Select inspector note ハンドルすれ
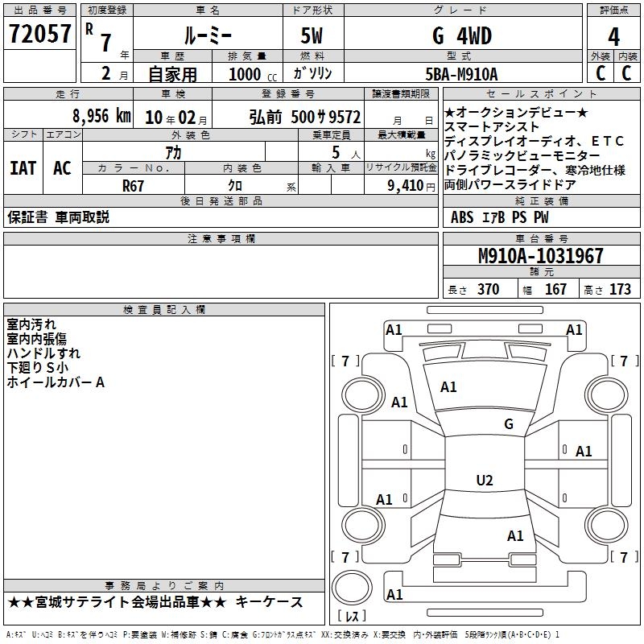Image resolution: width=644 pixels, height=644 pixels. 43,353
